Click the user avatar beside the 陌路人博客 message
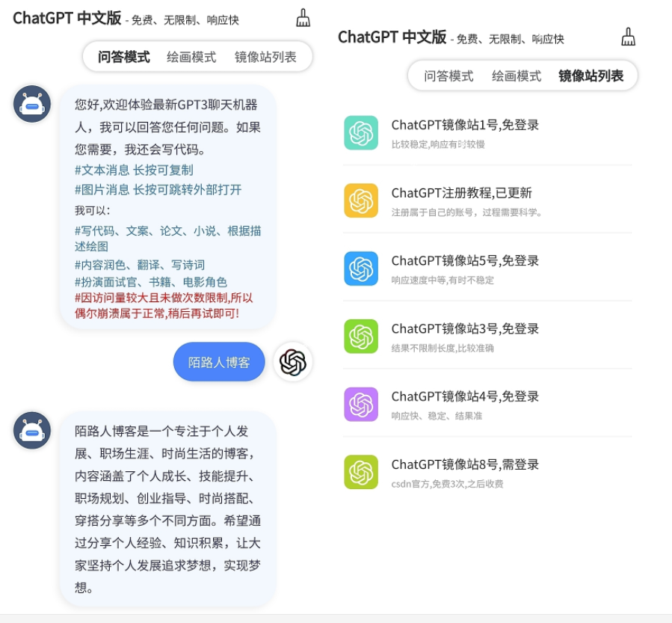 (x=293, y=362)
